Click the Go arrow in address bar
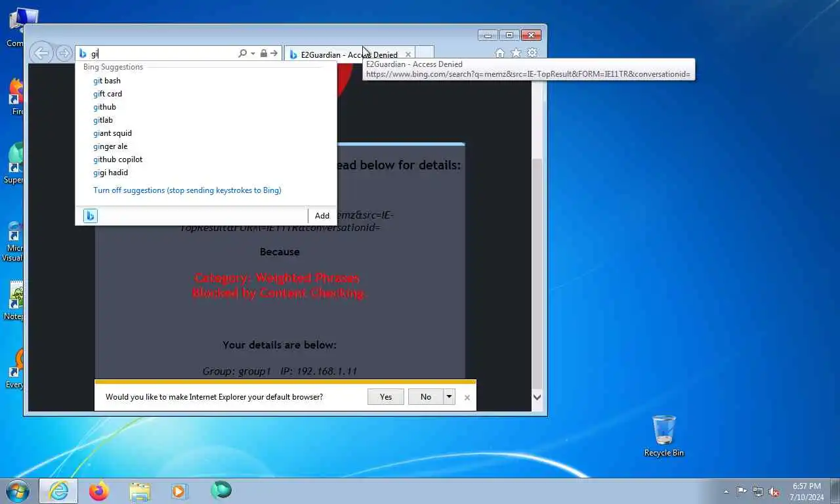 tap(274, 53)
